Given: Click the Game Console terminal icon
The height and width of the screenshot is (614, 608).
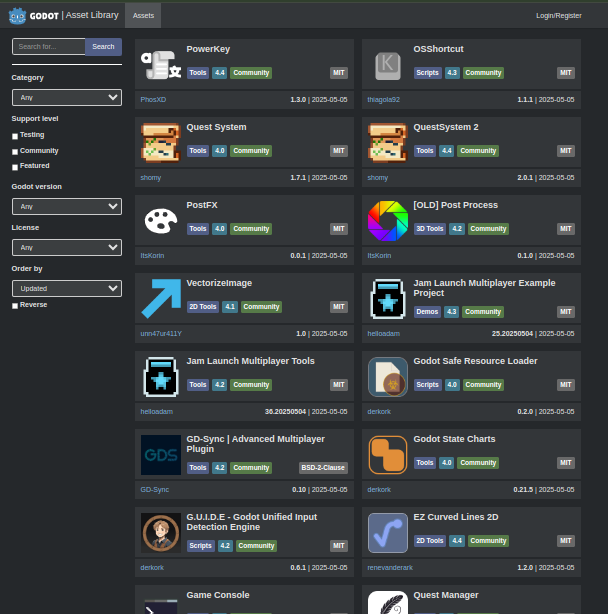Looking at the screenshot, I should pyautogui.click(x=161, y=605).
